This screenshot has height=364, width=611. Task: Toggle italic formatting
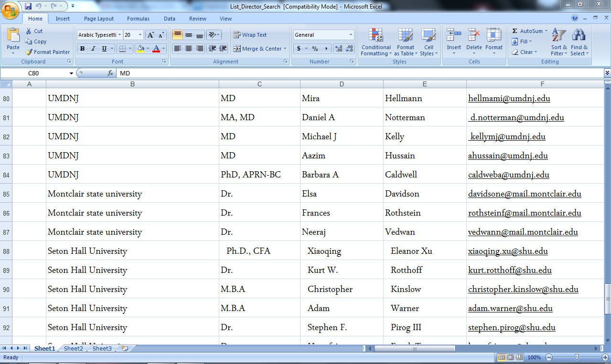[x=93, y=49]
